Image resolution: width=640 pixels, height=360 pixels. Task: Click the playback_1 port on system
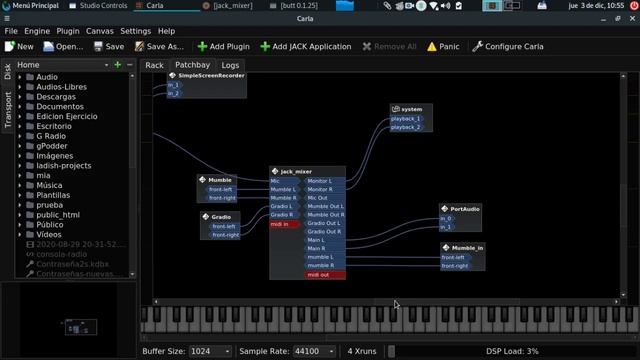406,119
